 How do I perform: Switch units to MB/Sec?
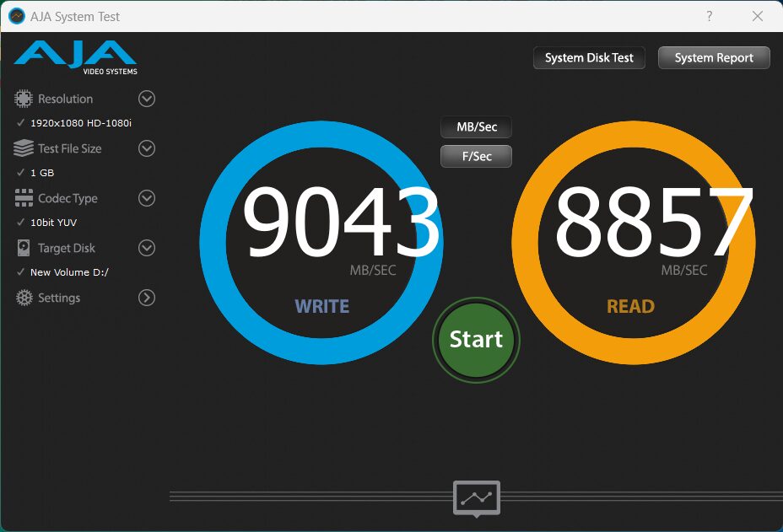click(x=477, y=126)
